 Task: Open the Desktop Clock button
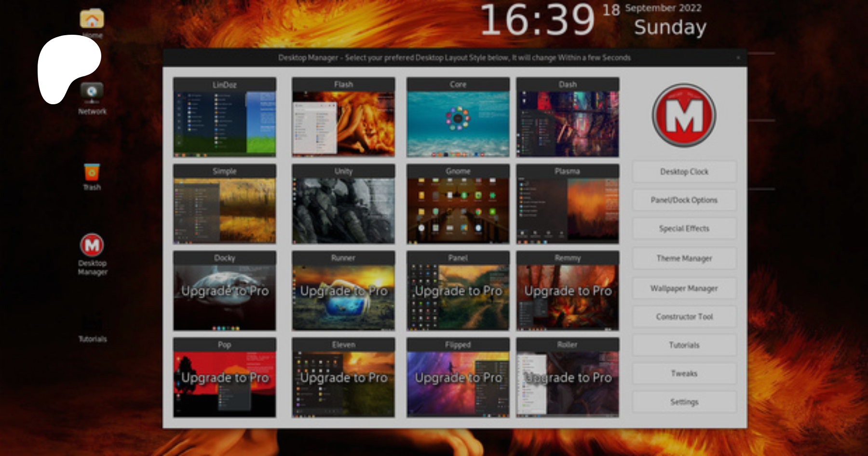tap(684, 172)
